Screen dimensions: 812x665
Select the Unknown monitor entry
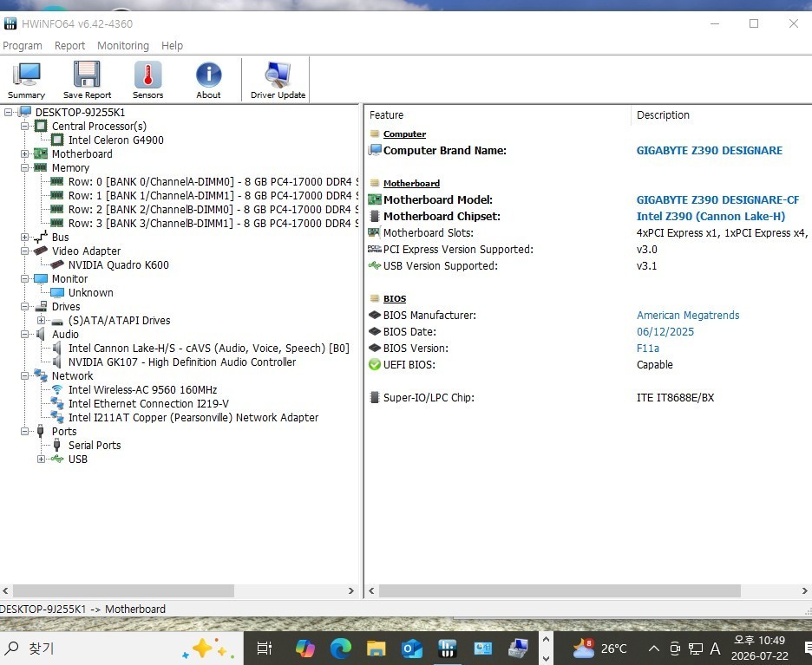[x=90, y=292]
